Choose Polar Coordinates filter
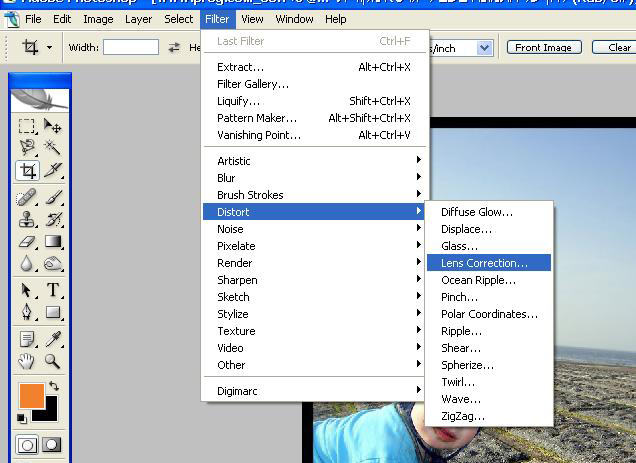Image resolution: width=636 pixels, height=463 pixels. pyautogui.click(x=489, y=314)
